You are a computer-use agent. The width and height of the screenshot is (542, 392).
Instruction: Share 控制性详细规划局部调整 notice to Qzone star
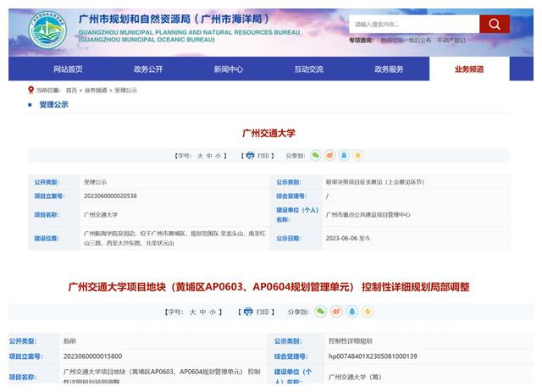[368, 312]
